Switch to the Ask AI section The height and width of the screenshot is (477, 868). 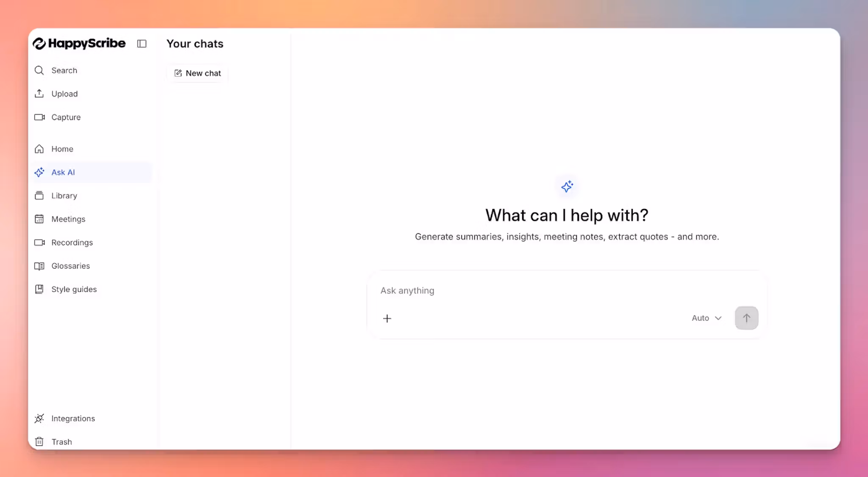point(63,172)
